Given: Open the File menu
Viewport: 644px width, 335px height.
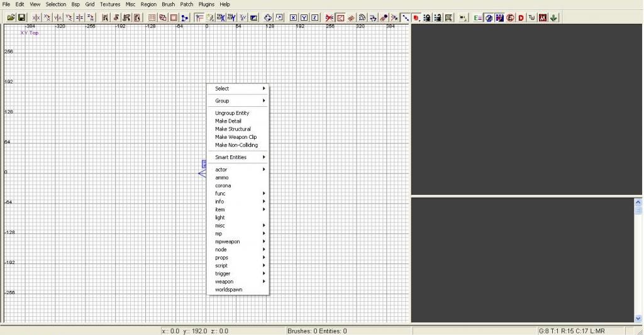Looking at the screenshot, I should (x=6, y=4).
